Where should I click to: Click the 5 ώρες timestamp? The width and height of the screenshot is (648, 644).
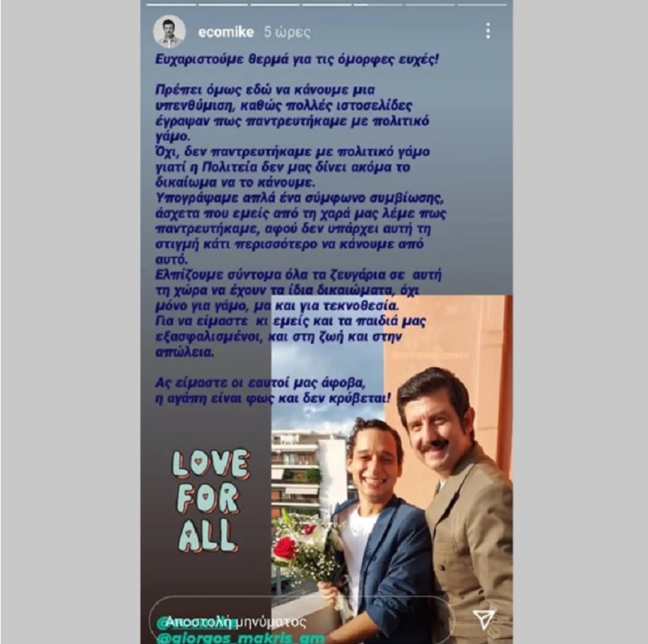point(288,32)
